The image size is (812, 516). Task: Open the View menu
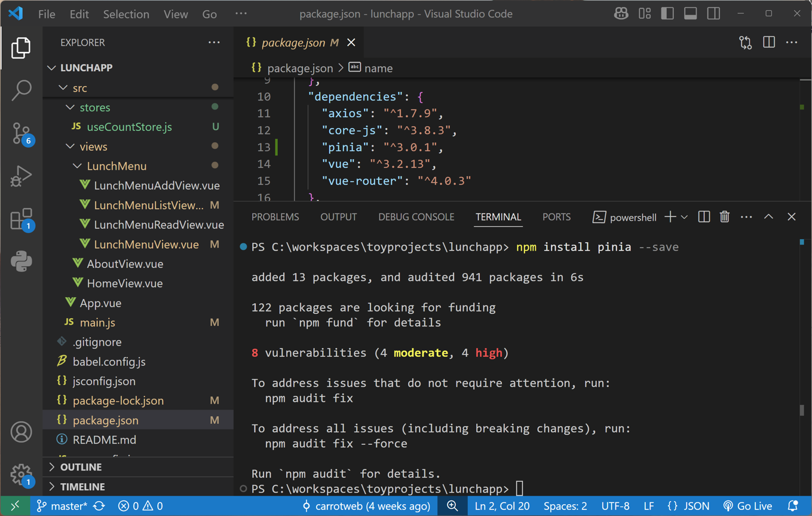click(176, 14)
